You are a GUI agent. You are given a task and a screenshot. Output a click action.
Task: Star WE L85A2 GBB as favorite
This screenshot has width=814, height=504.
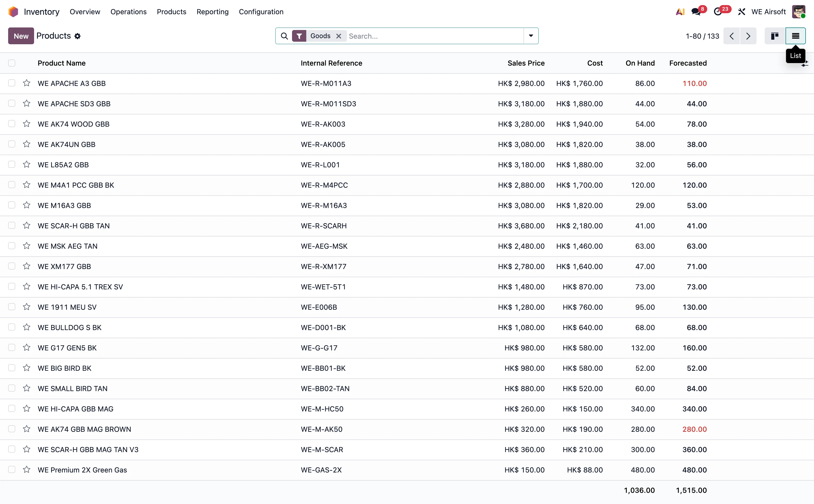coord(27,164)
